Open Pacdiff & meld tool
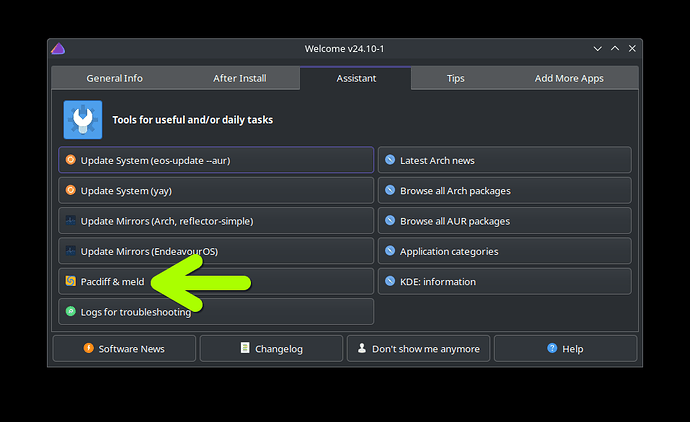 point(216,282)
